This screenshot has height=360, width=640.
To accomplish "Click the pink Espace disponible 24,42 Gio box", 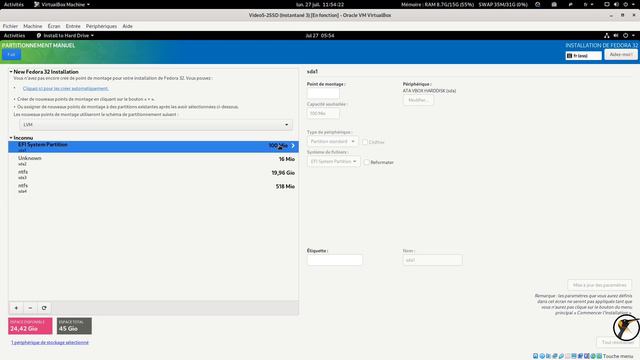I will point(30,326).
